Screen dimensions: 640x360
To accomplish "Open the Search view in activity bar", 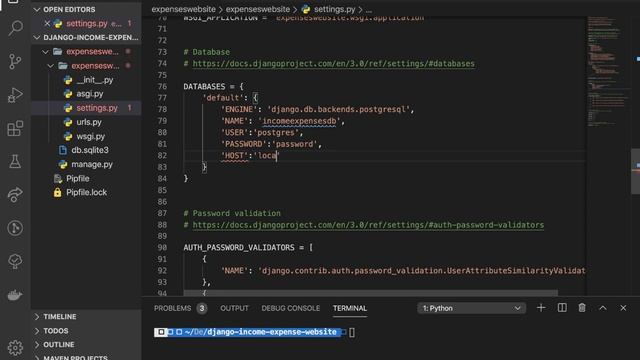I will [x=15, y=28].
